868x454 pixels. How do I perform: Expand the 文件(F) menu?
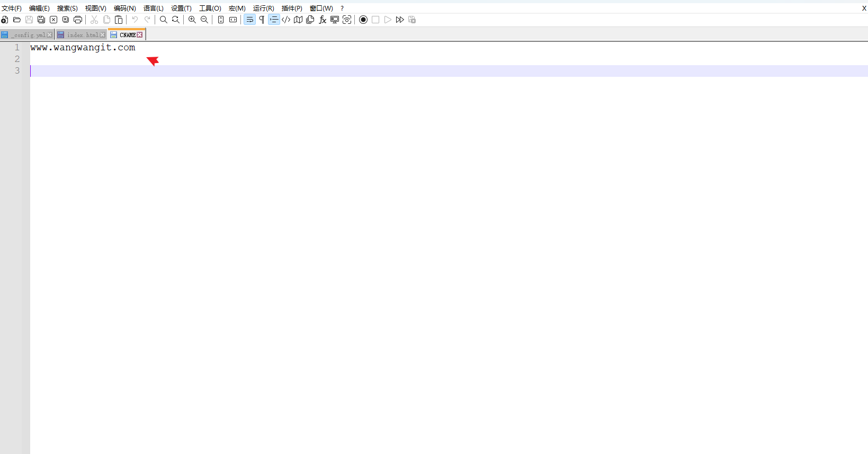12,8
